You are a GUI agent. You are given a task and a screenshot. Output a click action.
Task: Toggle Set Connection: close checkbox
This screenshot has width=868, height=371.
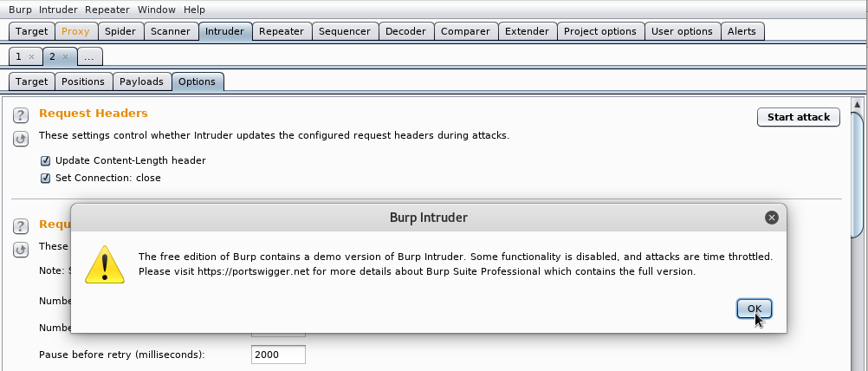pos(45,179)
